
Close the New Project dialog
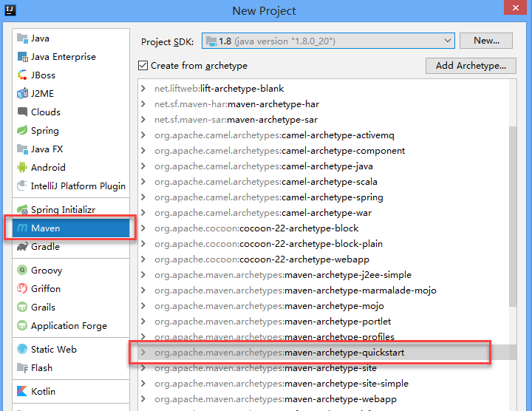(x=516, y=7)
